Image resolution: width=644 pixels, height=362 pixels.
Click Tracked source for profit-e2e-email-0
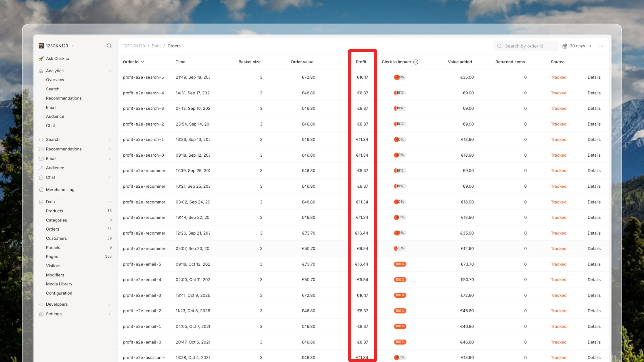558,342
